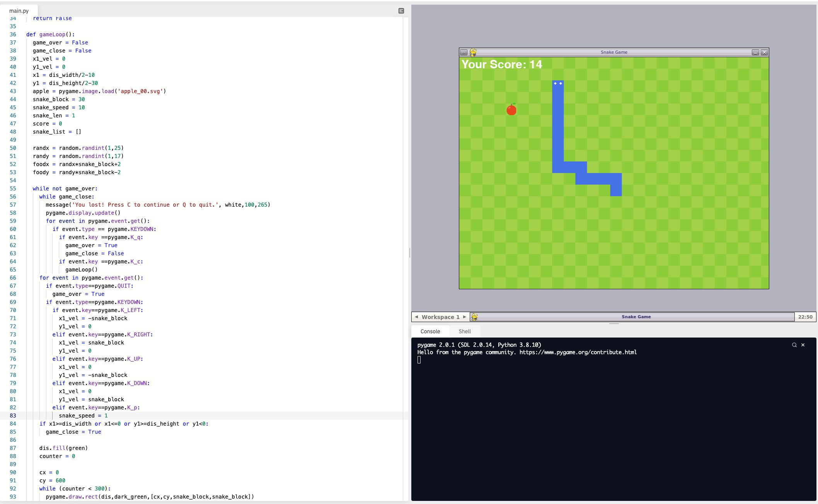Click the snake's blue head with eyes
The width and height of the screenshot is (818, 504).
coord(557,86)
